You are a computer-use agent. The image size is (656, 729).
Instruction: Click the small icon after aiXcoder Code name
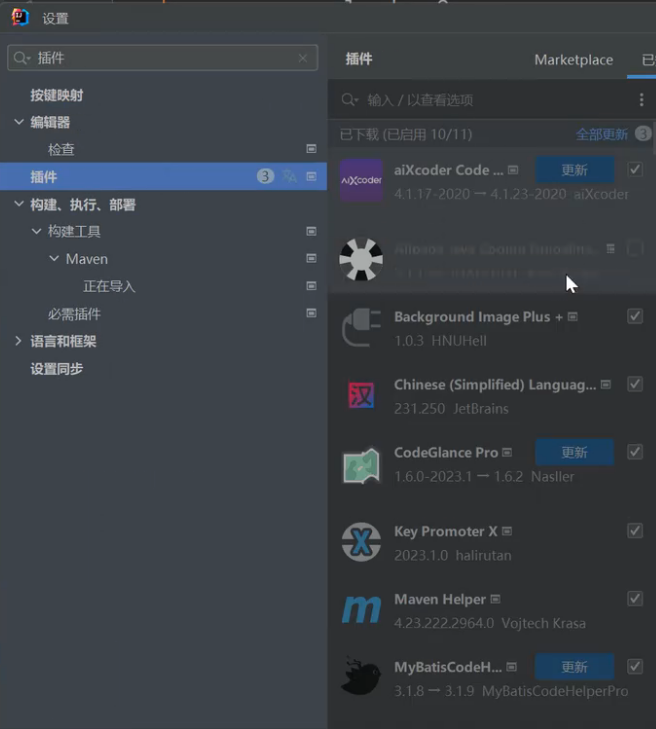[513, 170]
